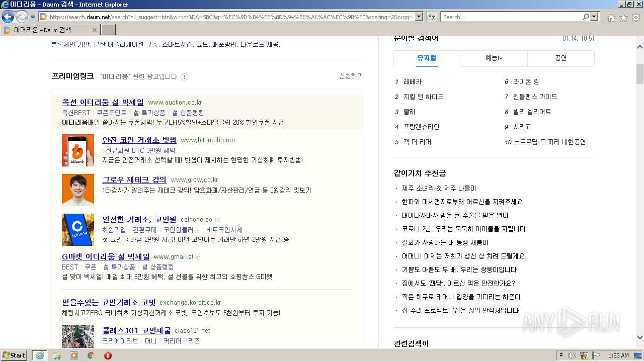Click 크리에이티브 sublink under 클래스101
This screenshot has width=644, height=362.
[x=120, y=341]
